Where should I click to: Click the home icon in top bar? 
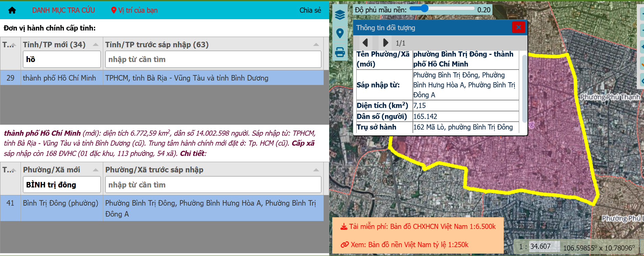[x=12, y=10]
